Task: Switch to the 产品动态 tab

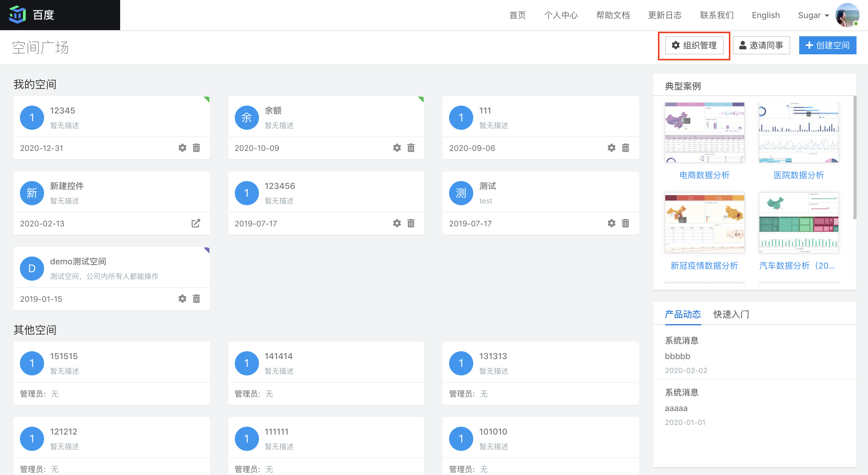Action: 683,314
